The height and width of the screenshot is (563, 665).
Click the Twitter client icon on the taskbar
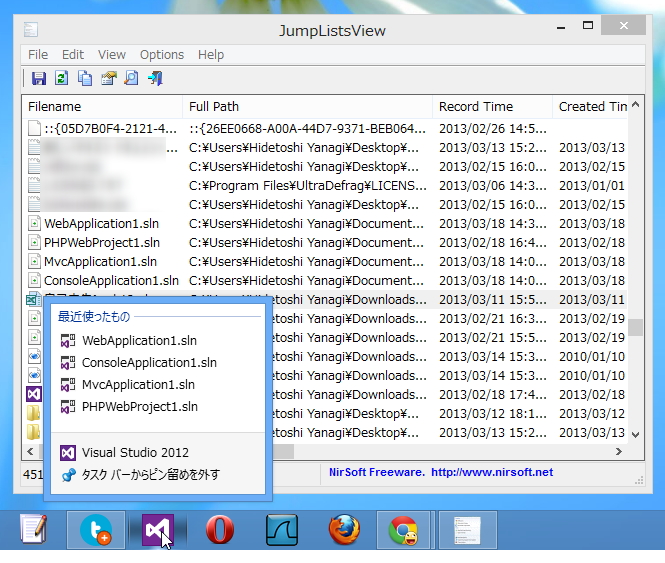pyautogui.click(x=96, y=529)
